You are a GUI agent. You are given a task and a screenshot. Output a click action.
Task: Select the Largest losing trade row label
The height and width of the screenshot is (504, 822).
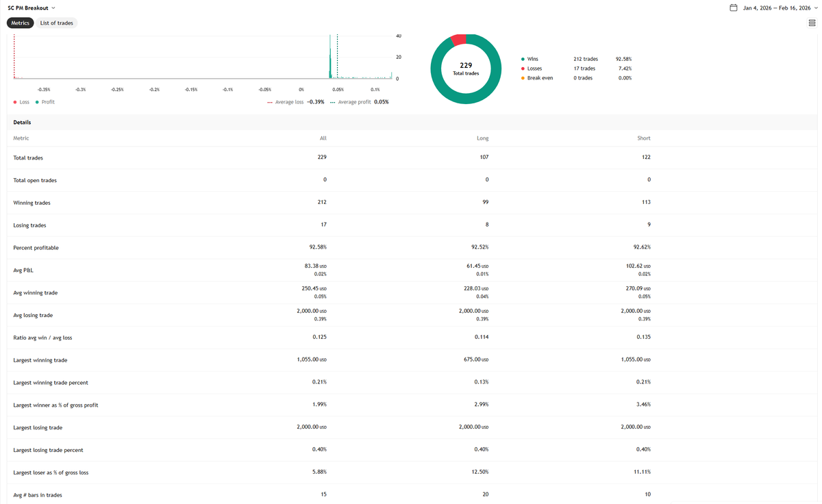(x=38, y=428)
